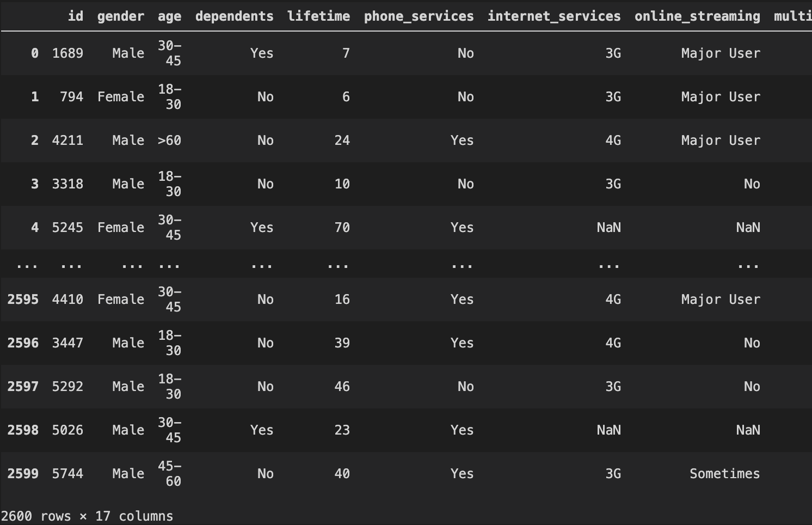Select the id column header

76,16
